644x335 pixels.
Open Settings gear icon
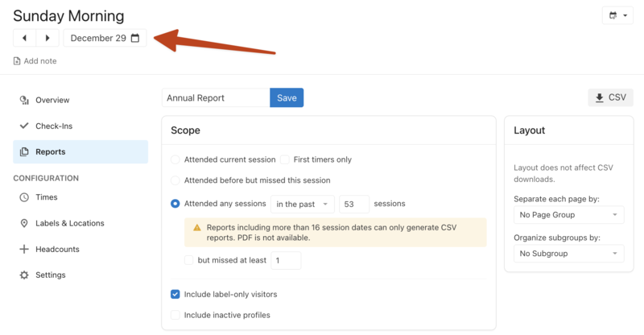tap(24, 275)
